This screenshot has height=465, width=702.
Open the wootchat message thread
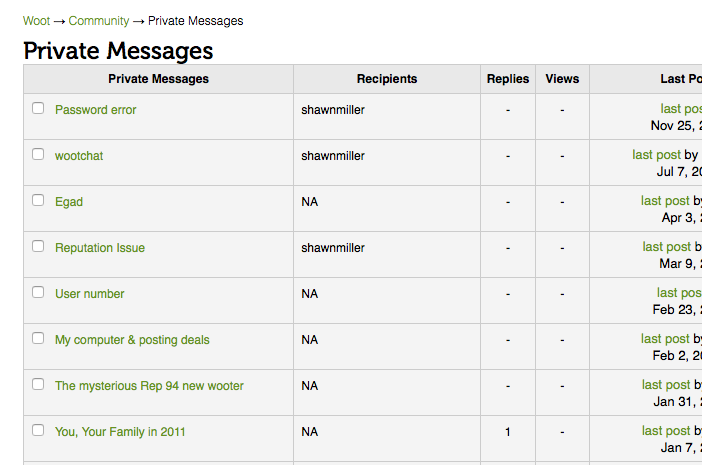pos(79,156)
